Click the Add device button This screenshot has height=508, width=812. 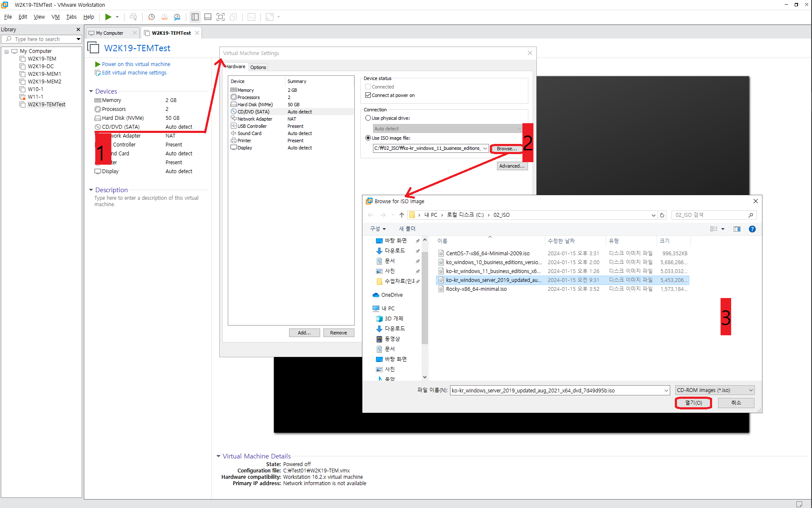coord(304,333)
